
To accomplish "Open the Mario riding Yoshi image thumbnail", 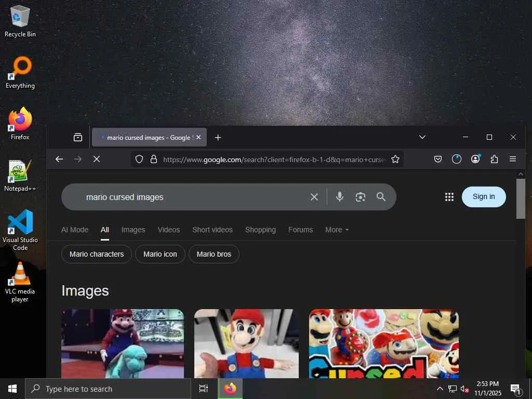I will [123, 343].
